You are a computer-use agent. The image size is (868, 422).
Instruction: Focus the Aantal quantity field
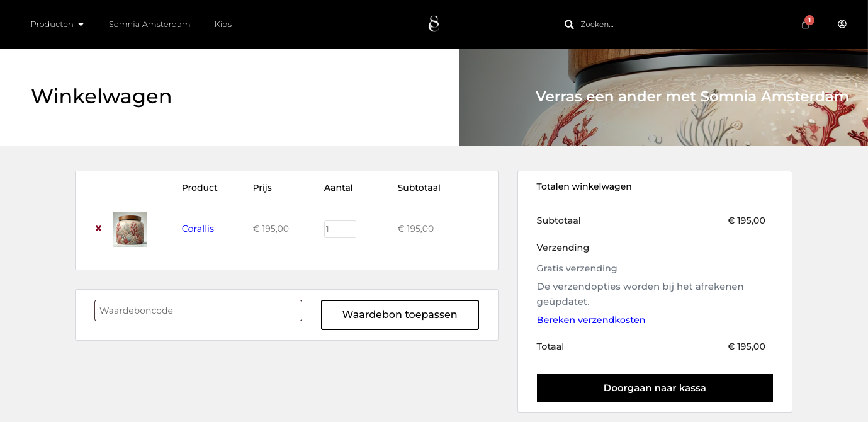coord(340,229)
